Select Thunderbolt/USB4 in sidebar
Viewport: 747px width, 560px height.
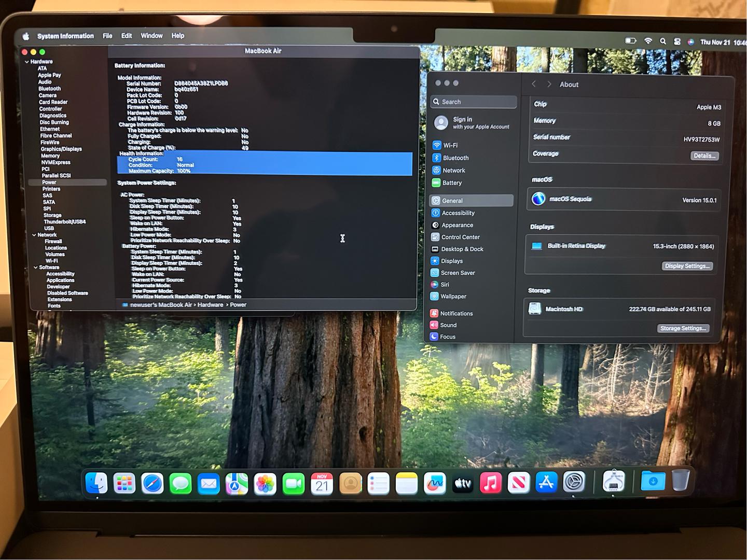[65, 222]
